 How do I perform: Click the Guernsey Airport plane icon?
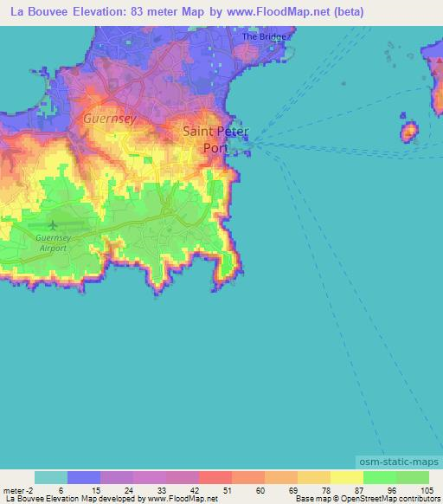pyautogui.click(x=53, y=225)
